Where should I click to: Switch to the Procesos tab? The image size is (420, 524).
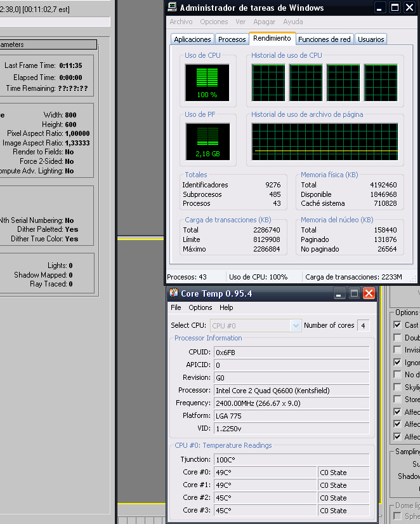[232, 39]
